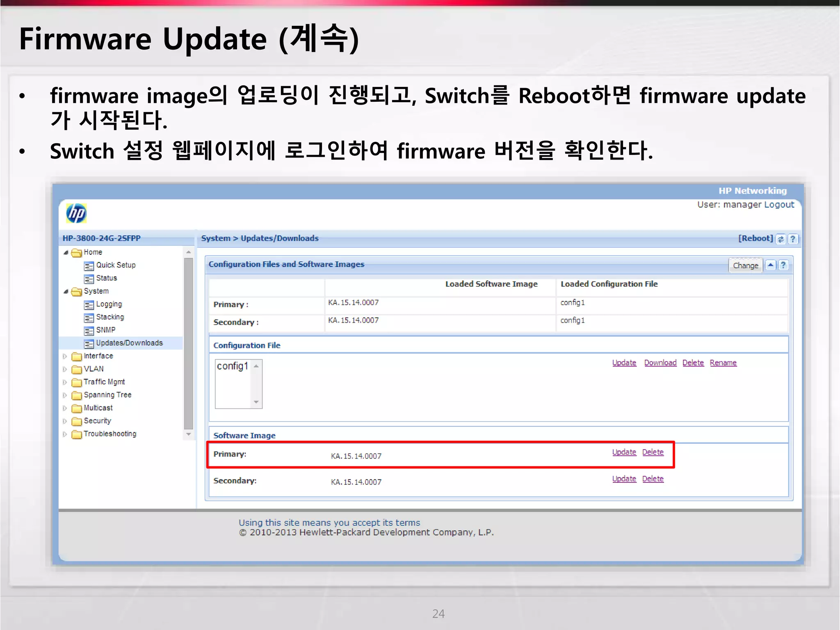Click the VLAN folder icon

point(77,370)
